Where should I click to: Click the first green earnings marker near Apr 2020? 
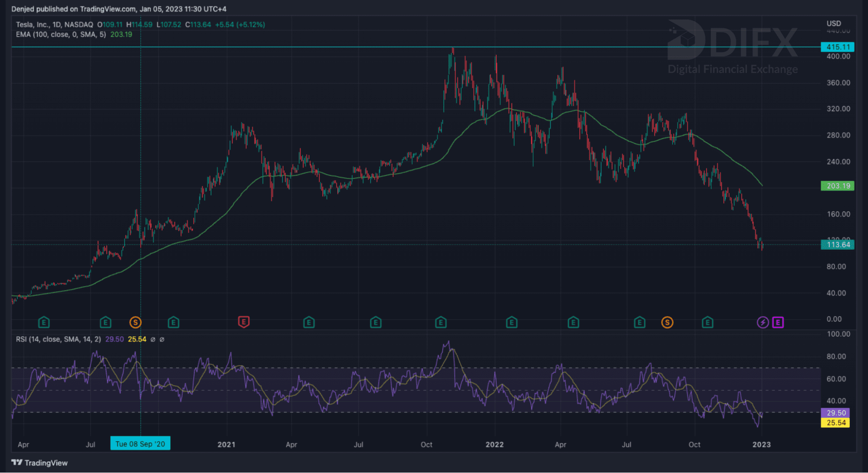(43, 322)
